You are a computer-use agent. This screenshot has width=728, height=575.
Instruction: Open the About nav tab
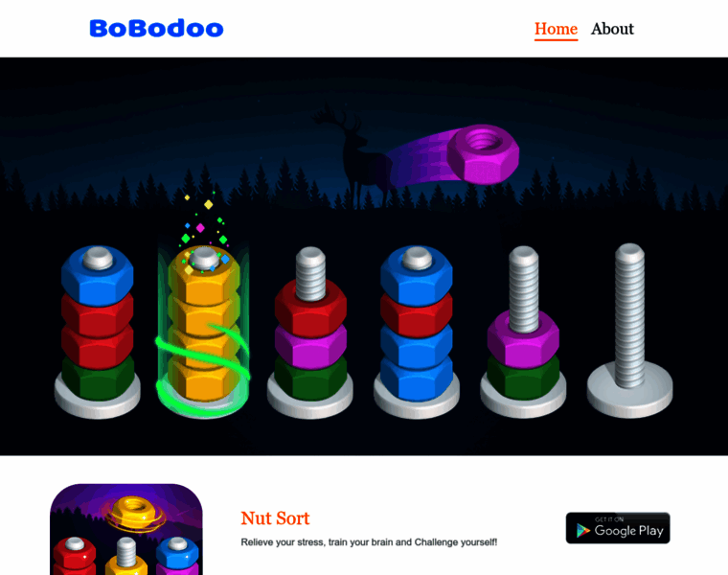pyautogui.click(x=612, y=29)
